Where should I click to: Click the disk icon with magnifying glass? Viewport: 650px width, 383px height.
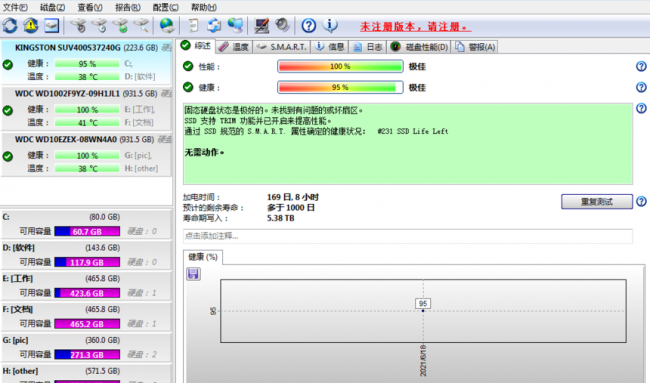[x=141, y=26]
